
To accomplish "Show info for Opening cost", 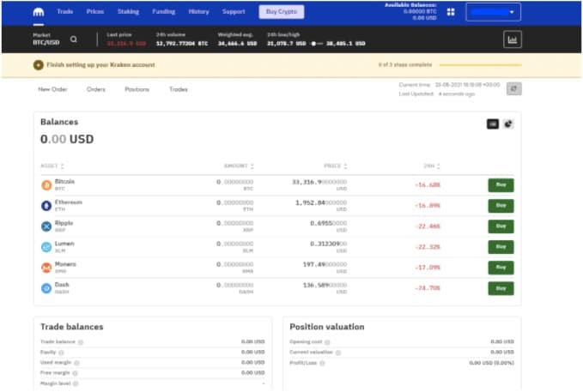I will click(x=327, y=342).
